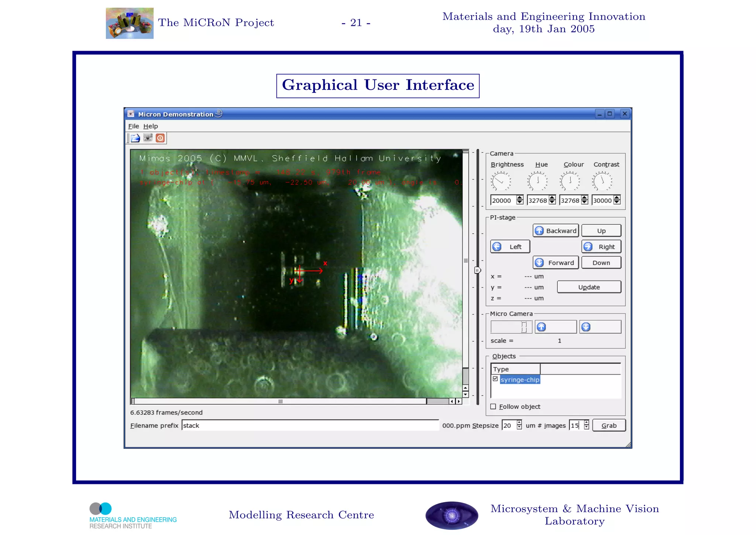The width and height of the screenshot is (756, 535).
Task: Click the Stepsize field showing 20
Action: click(509, 425)
